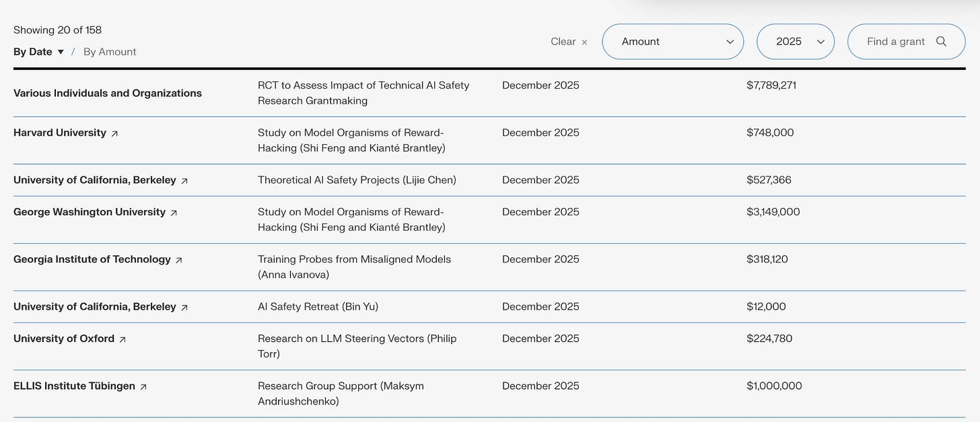
Task: Click December 2025 date in Various Individuals row
Action: pyautogui.click(x=540, y=85)
